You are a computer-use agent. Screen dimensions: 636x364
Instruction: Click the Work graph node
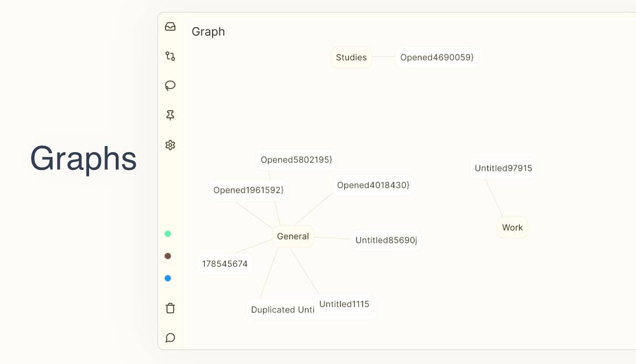[x=512, y=227]
